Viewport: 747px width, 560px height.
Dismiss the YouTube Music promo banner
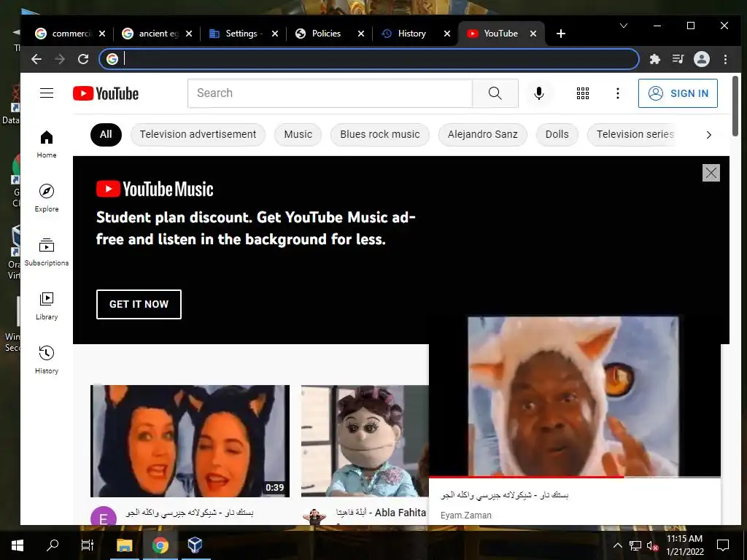pos(711,172)
